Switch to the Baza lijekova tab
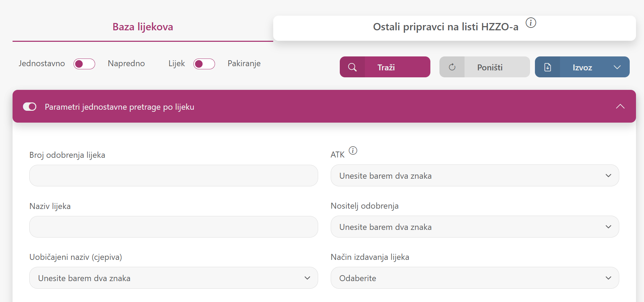This screenshot has height=302, width=644. [143, 27]
